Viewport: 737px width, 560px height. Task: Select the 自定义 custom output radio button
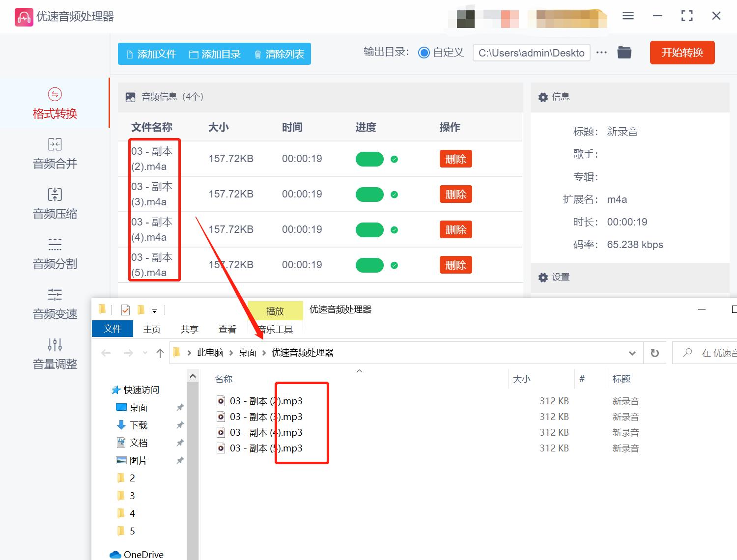click(x=424, y=52)
